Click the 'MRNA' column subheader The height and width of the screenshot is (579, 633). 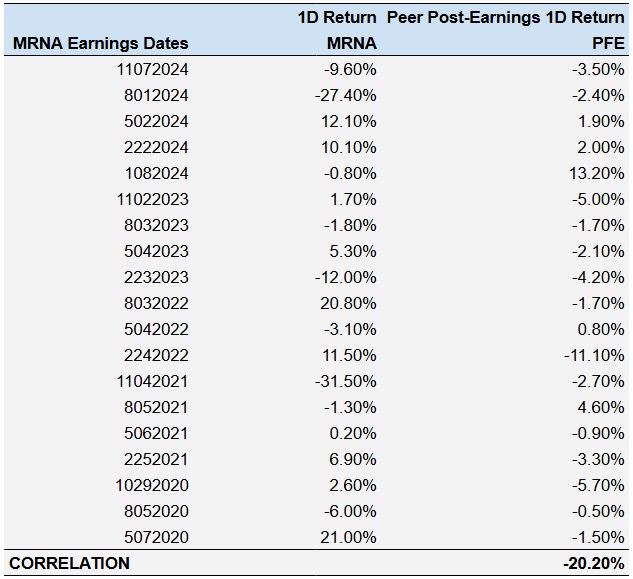pyautogui.click(x=352, y=43)
